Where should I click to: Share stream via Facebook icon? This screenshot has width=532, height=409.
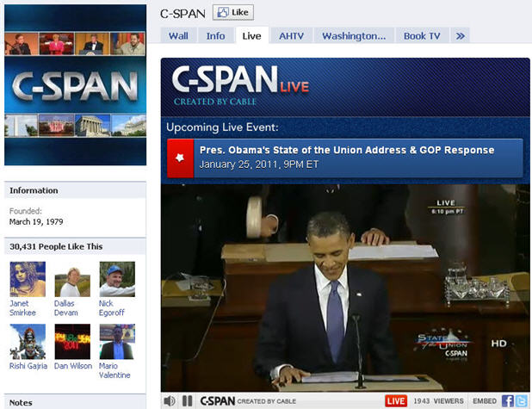[x=508, y=400]
